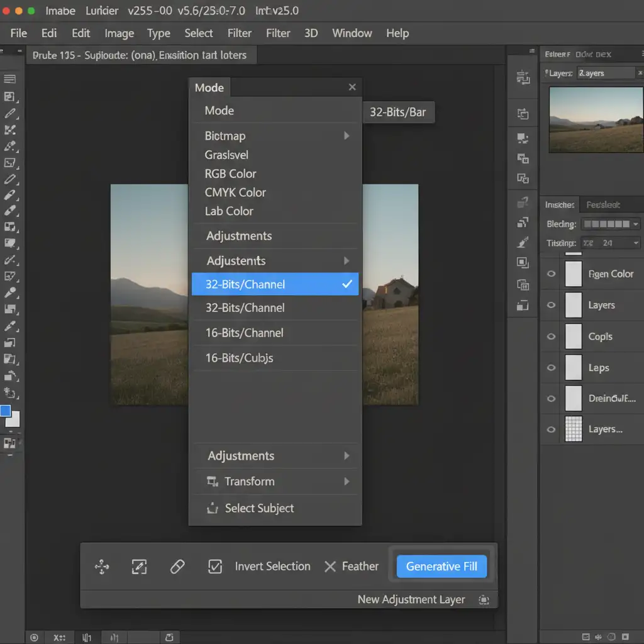The width and height of the screenshot is (644, 644).
Task: Toggle the checkbox beside Invert Selection
Action: [215, 567]
